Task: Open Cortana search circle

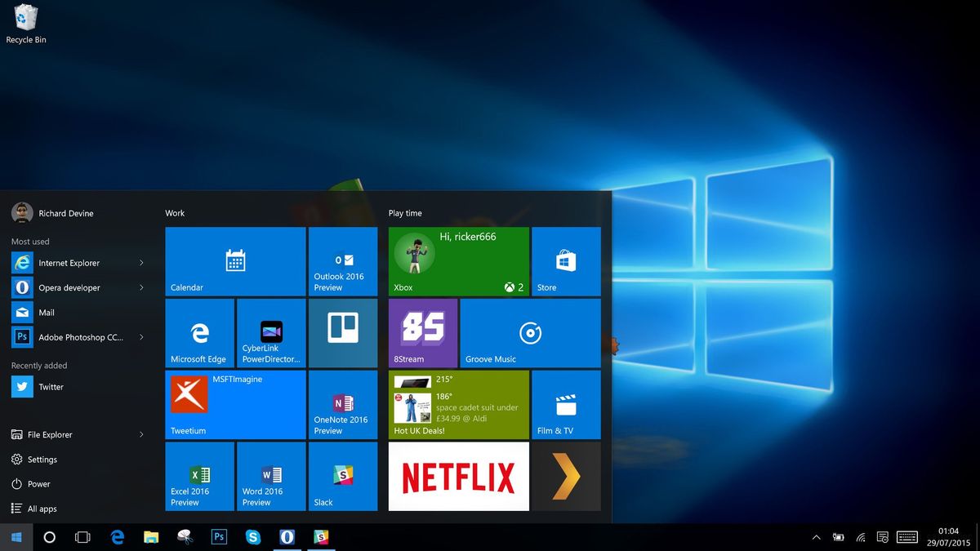Action: (49, 537)
